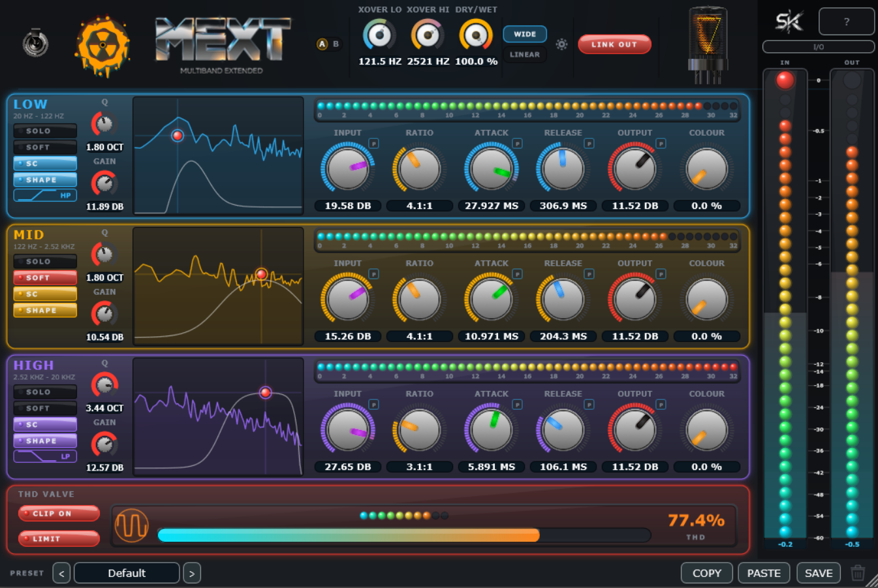Screen dimensions: 878x588
Task: Select preset slot B
Action: [x=336, y=44]
